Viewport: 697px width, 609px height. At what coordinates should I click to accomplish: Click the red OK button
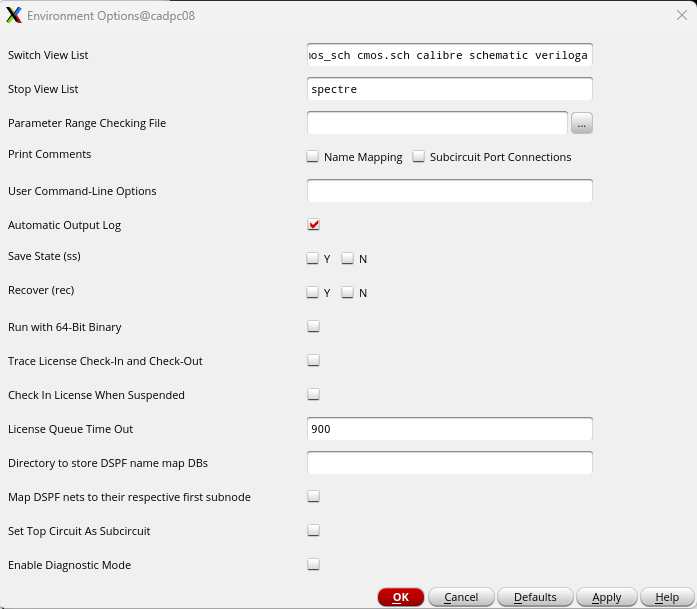[x=401, y=597]
